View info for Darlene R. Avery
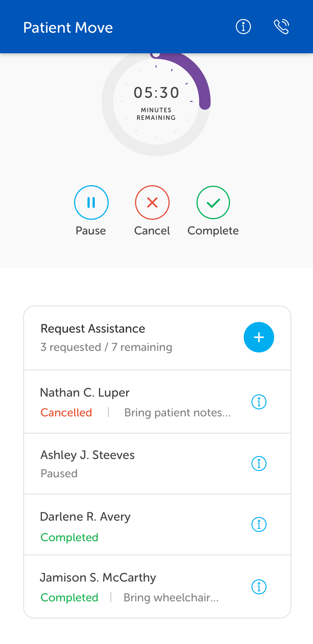This screenshot has height=644, width=313. pyautogui.click(x=259, y=524)
